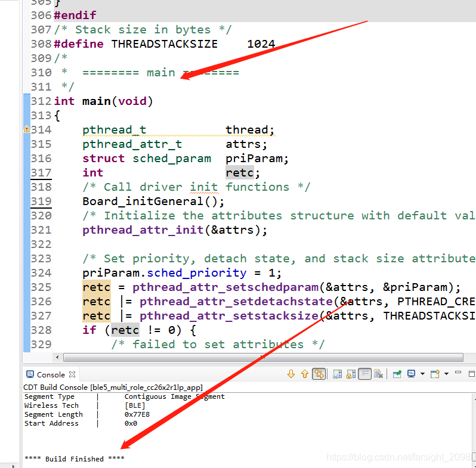476x468 pixels.
Task: Click the editor horizontal scrollbar thumb
Action: coord(263,358)
